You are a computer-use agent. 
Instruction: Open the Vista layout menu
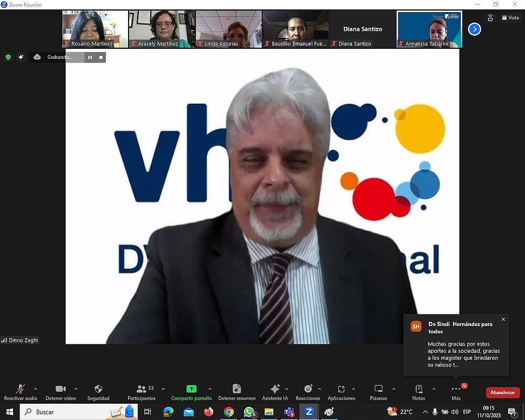tap(510, 18)
